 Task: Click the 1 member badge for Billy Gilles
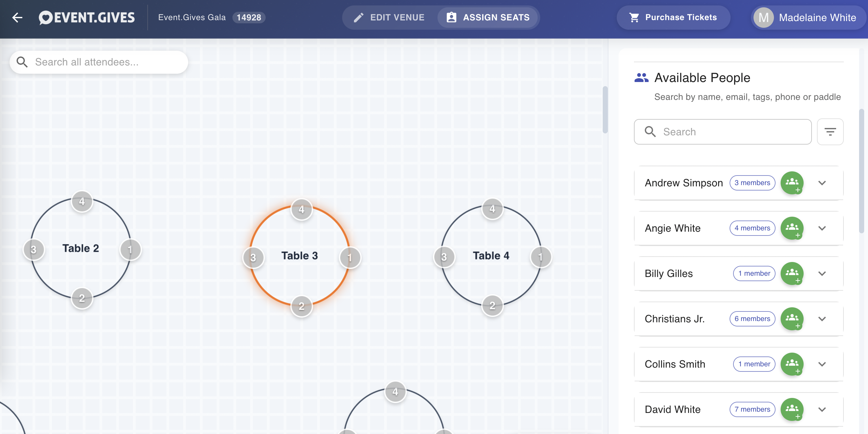(754, 273)
